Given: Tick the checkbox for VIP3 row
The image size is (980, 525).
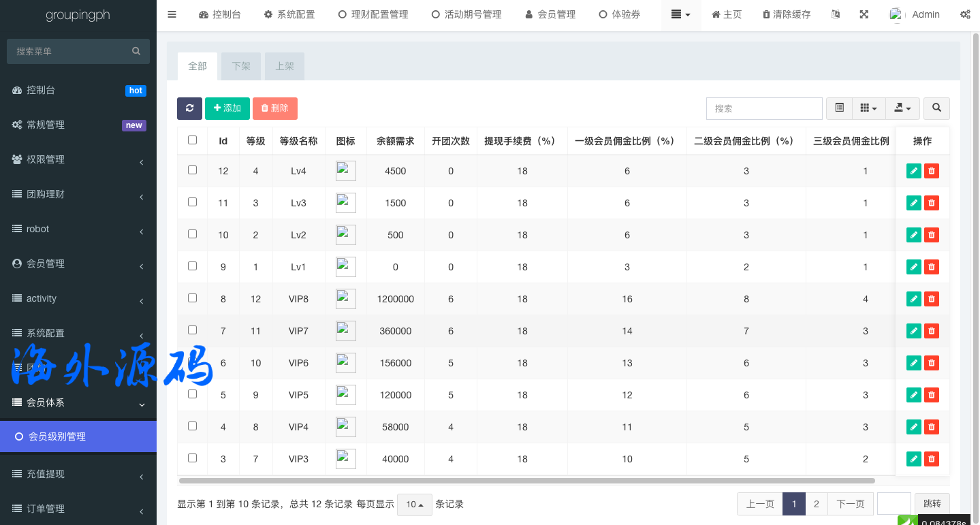Looking at the screenshot, I should coord(192,458).
